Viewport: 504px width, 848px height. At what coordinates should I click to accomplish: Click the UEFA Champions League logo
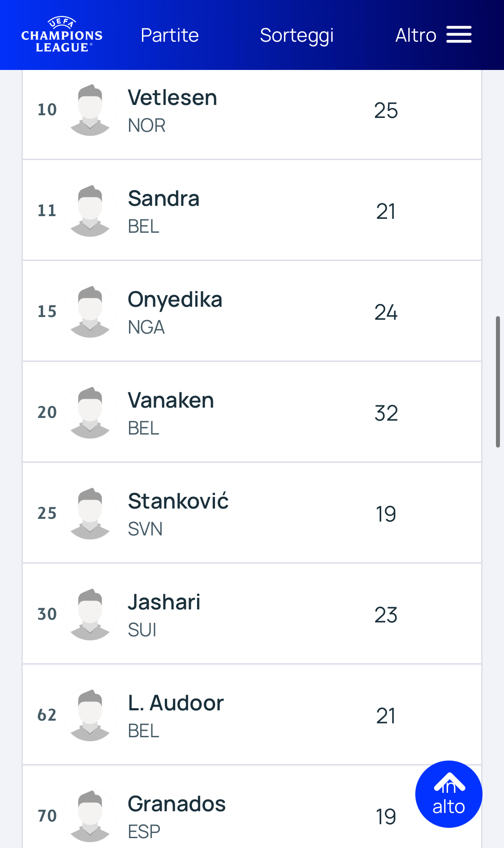click(x=62, y=35)
